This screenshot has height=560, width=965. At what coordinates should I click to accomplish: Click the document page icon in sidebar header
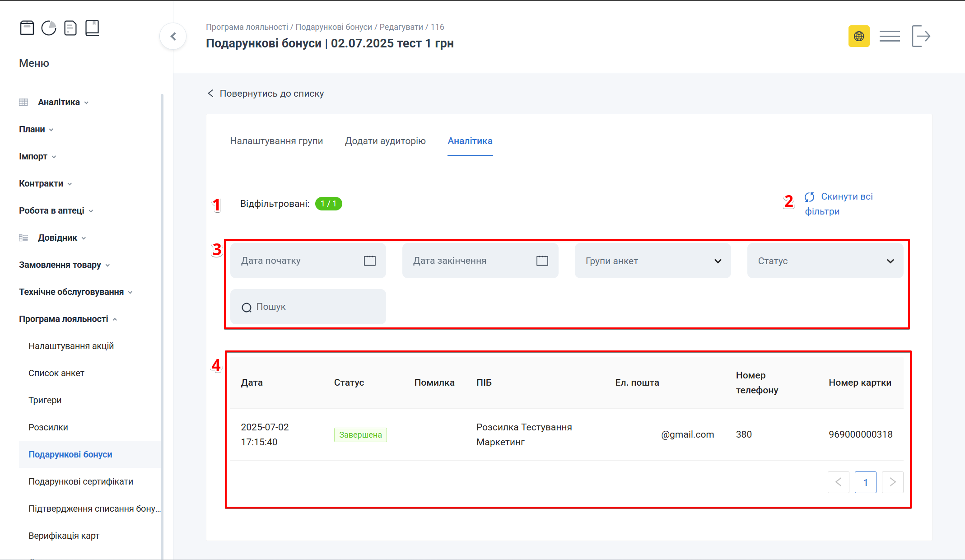[x=70, y=28]
